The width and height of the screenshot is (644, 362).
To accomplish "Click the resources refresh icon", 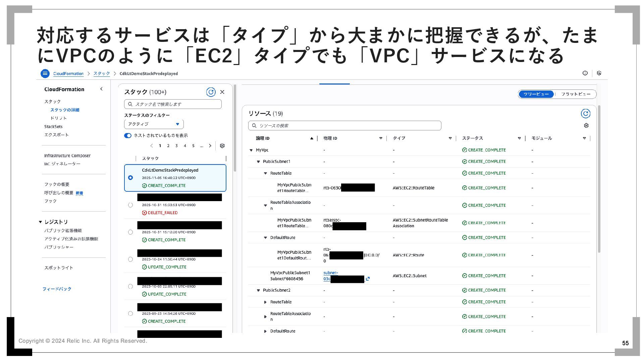I will tap(585, 114).
